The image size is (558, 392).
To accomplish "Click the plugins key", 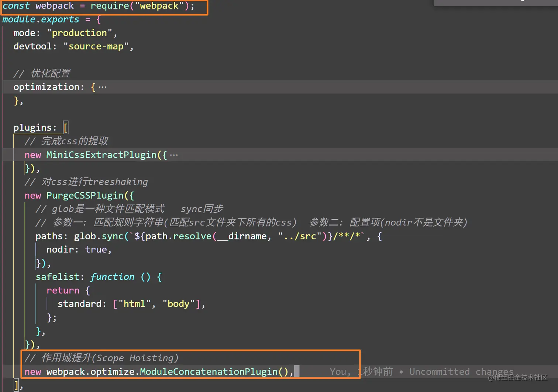I will [x=32, y=128].
